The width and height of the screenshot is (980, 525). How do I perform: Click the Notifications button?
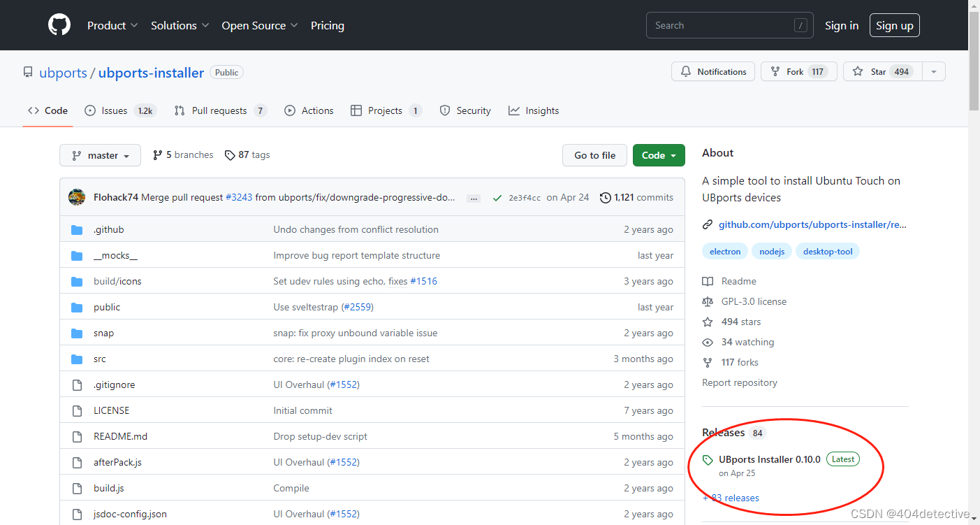coord(713,71)
